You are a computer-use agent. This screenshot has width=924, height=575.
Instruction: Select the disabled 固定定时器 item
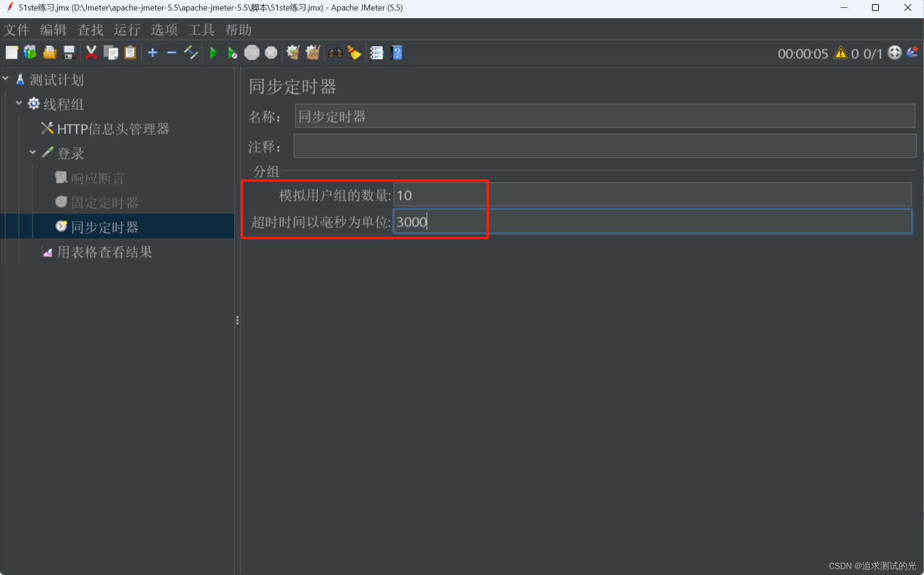click(104, 203)
